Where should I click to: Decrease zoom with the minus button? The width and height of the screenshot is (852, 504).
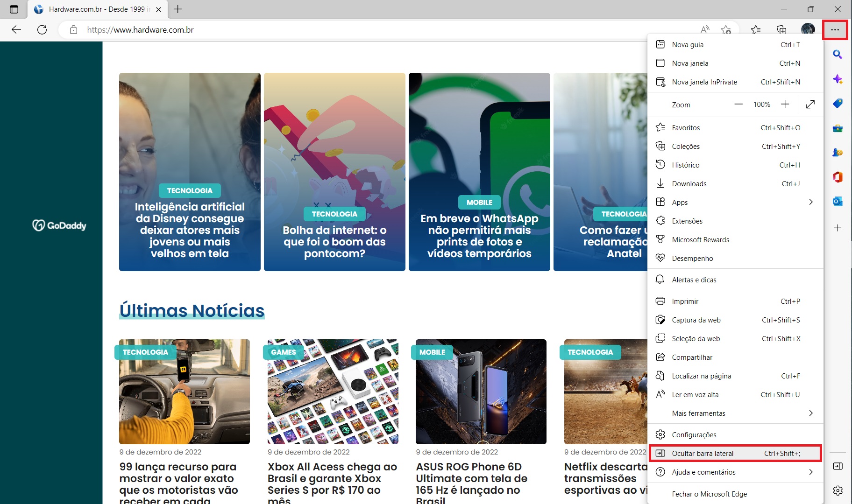pyautogui.click(x=738, y=105)
